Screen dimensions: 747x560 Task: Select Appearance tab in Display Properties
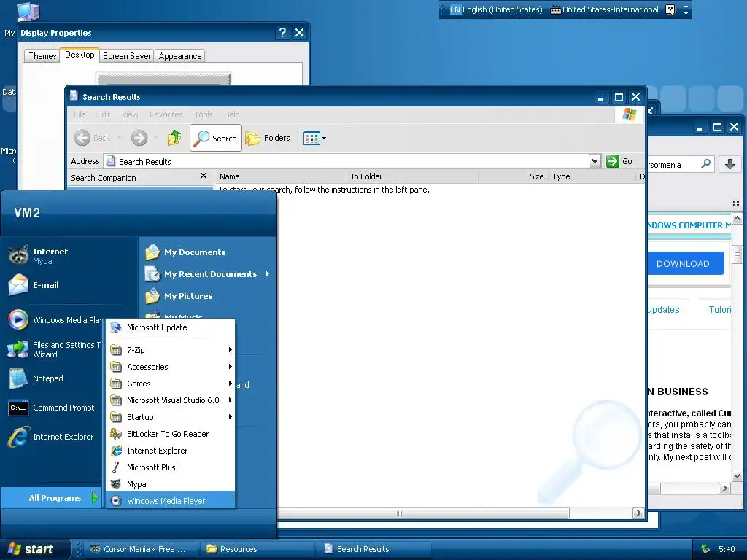179,56
